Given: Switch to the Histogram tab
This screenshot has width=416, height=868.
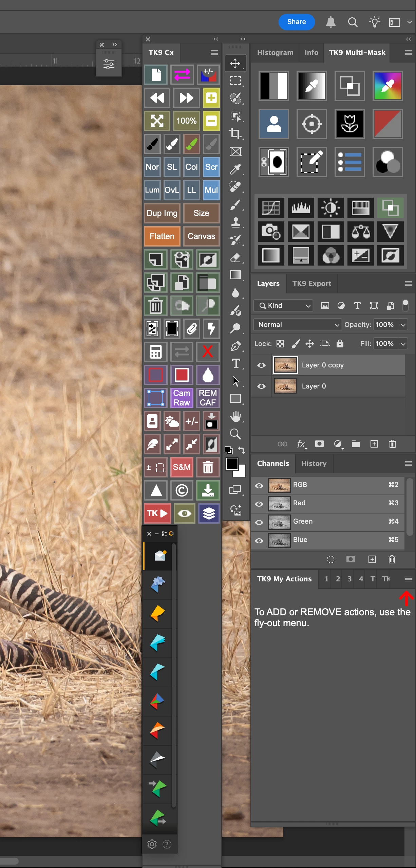Looking at the screenshot, I should coord(275,53).
